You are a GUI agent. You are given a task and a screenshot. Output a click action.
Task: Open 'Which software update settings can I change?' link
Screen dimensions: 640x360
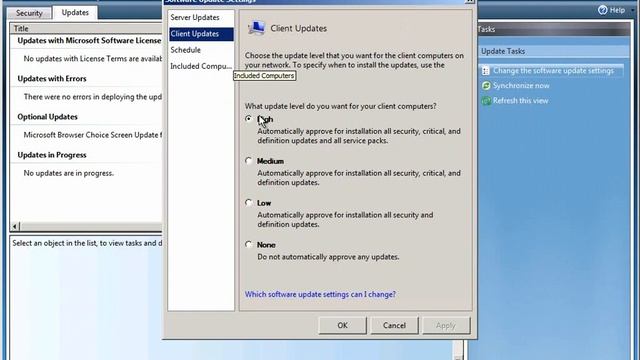320,294
